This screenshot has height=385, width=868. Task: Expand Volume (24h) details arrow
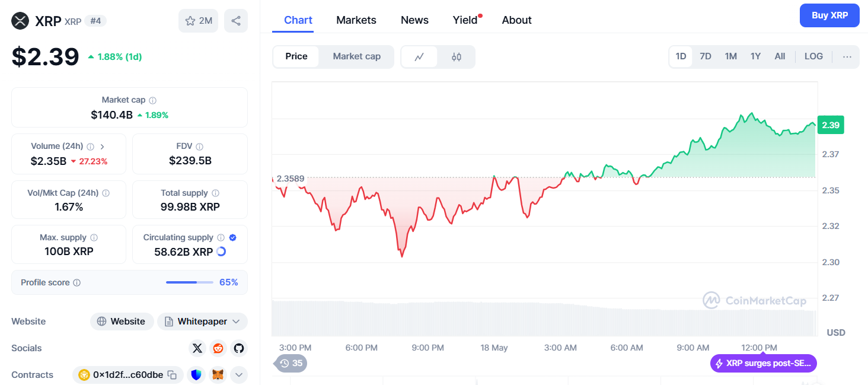click(102, 147)
